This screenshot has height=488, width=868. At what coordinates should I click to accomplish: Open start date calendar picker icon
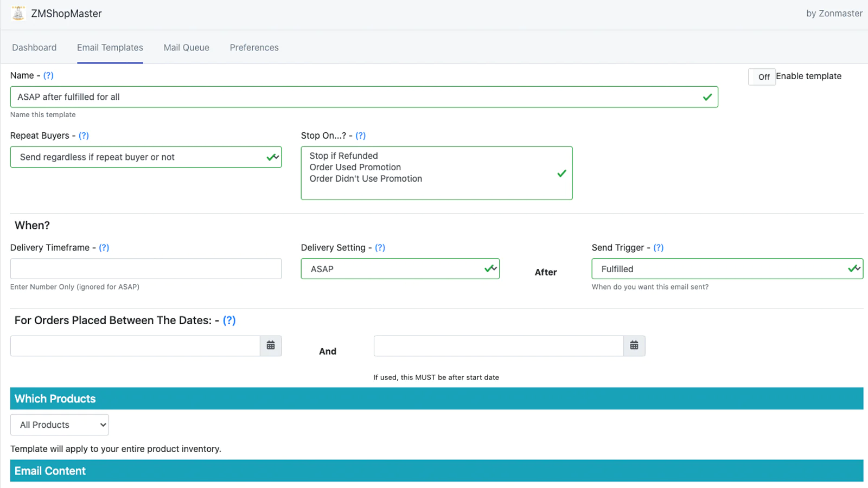point(271,345)
